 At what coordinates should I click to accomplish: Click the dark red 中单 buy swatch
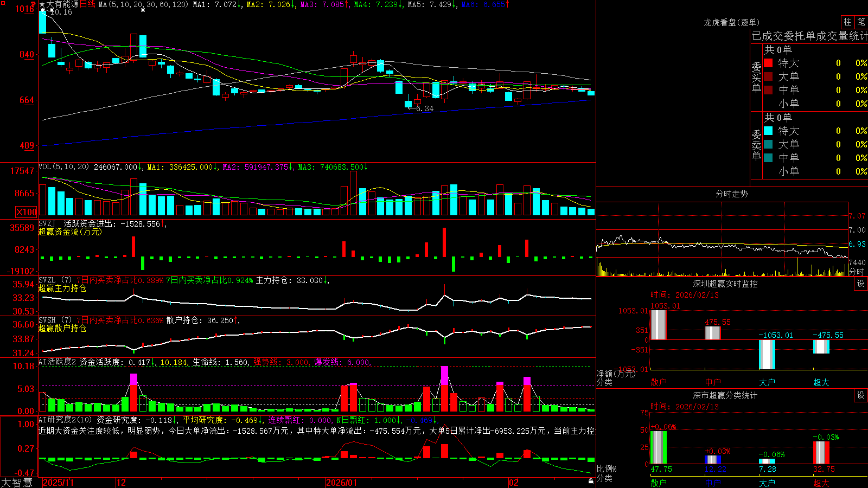(768, 90)
